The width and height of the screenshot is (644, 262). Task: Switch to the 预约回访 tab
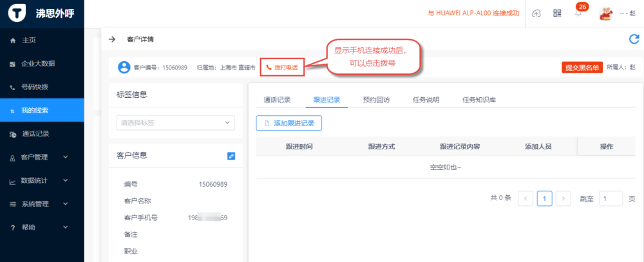coord(376,100)
